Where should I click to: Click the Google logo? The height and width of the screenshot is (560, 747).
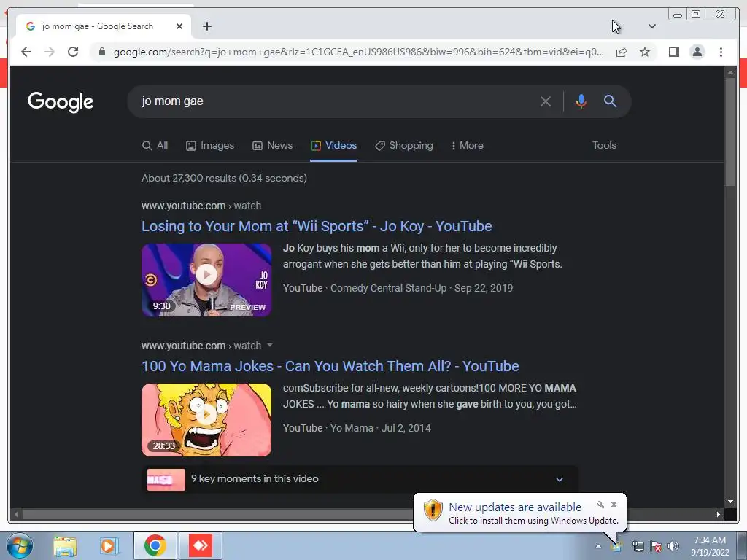tap(61, 101)
